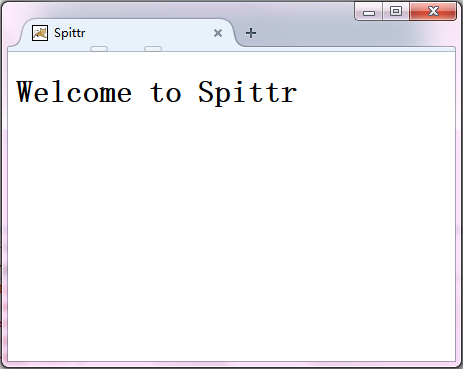The width and height of the screenshot is (463, 369).
Task: Close the Spittr tab
Action: (218, 33)
